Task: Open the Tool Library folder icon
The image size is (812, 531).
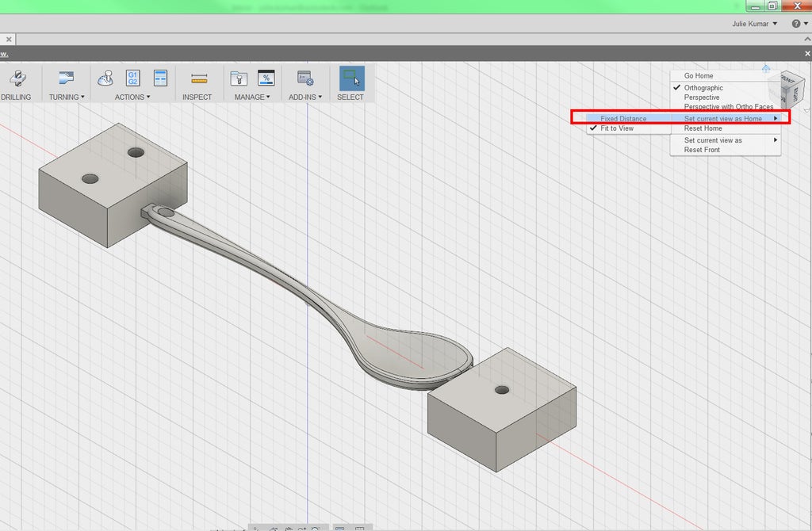Action: pos(239,78)
